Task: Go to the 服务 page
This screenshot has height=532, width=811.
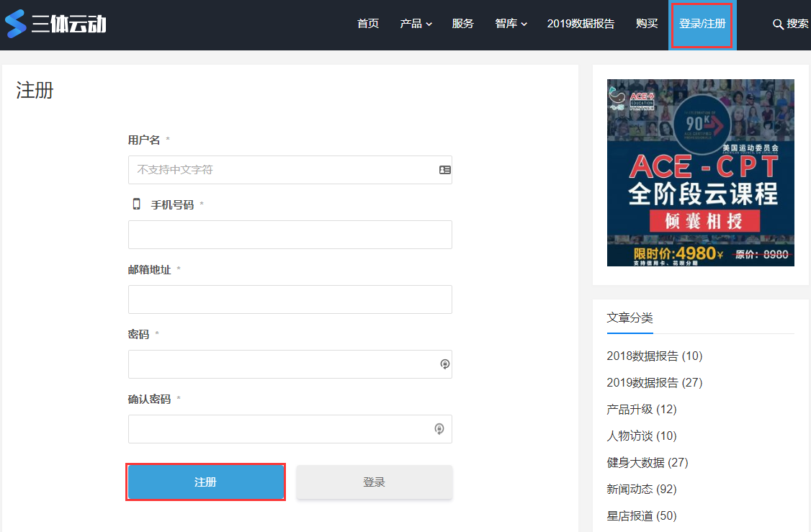Action: [463, 24]
